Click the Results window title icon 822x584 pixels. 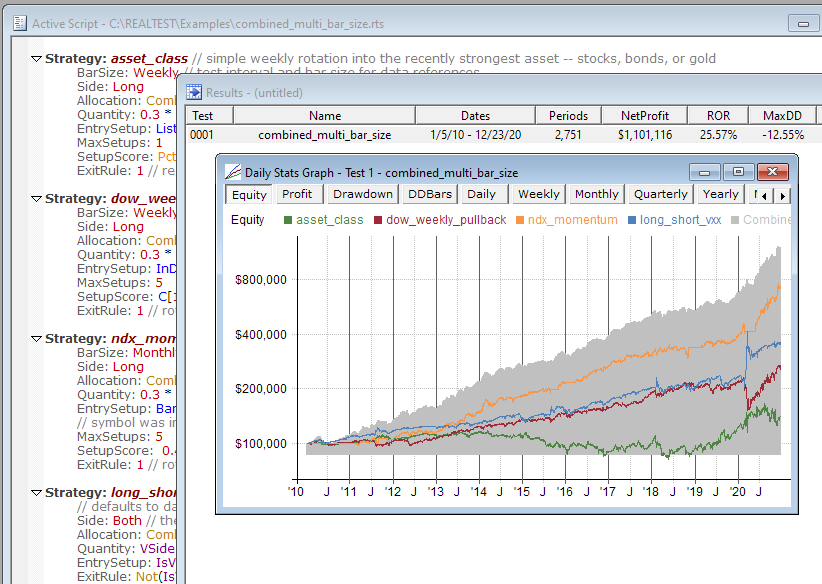195,92
